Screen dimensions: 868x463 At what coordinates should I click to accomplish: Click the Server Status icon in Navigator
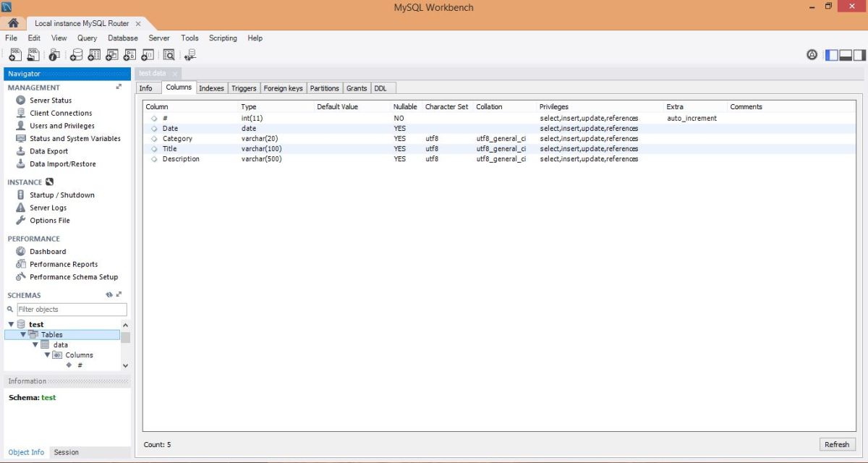(21, 101)
